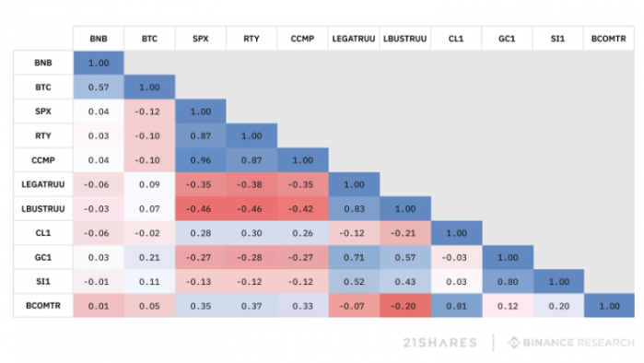Click the BINANCE RESEARCH text
The image size is (644, 363).
point(579,343)
